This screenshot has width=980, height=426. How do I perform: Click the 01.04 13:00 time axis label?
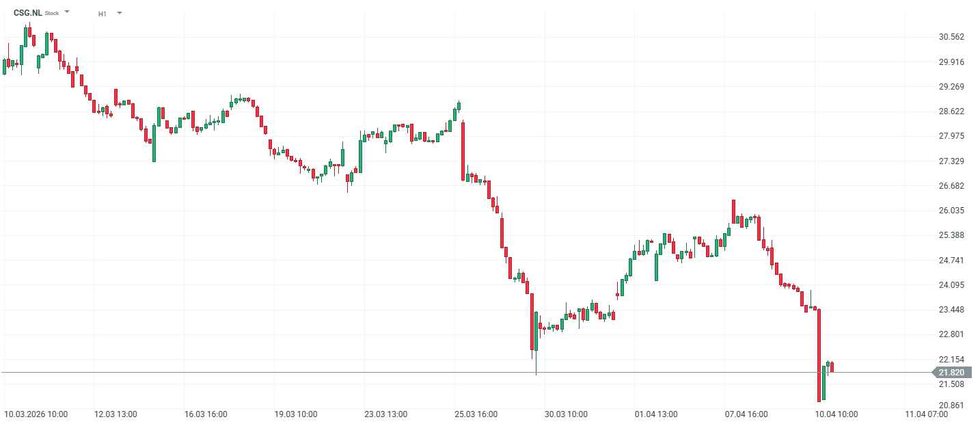tap(655, 414)
